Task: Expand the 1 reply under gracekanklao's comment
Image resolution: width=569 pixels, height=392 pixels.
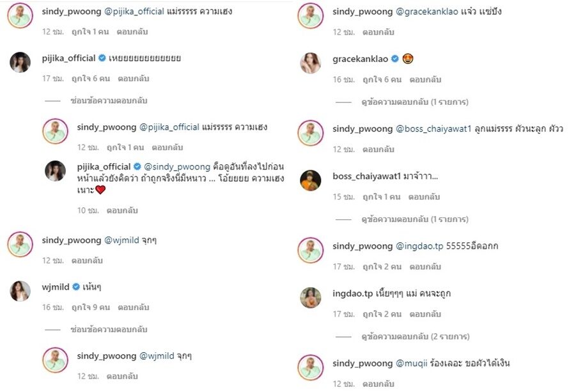Action: [x=415, y=102]
